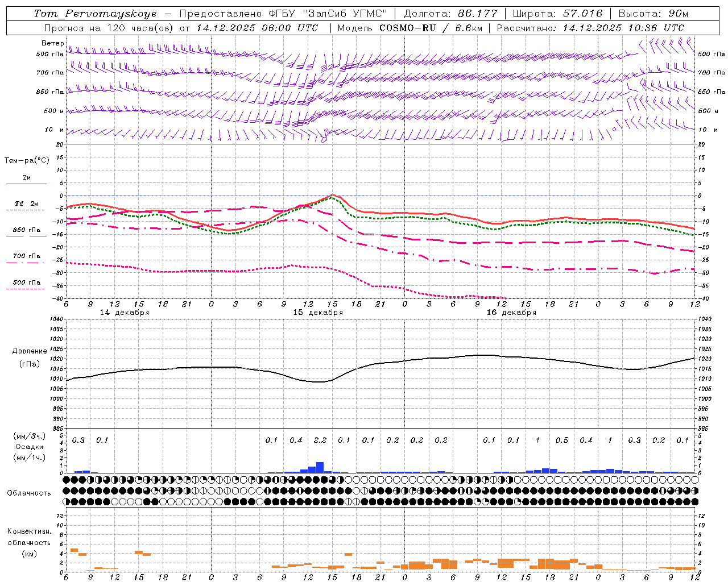The height and width of the screenshot is (582, 728).
Task: Click the longitude value Долгота: 86.177
Action: click(x=450, y=14)
